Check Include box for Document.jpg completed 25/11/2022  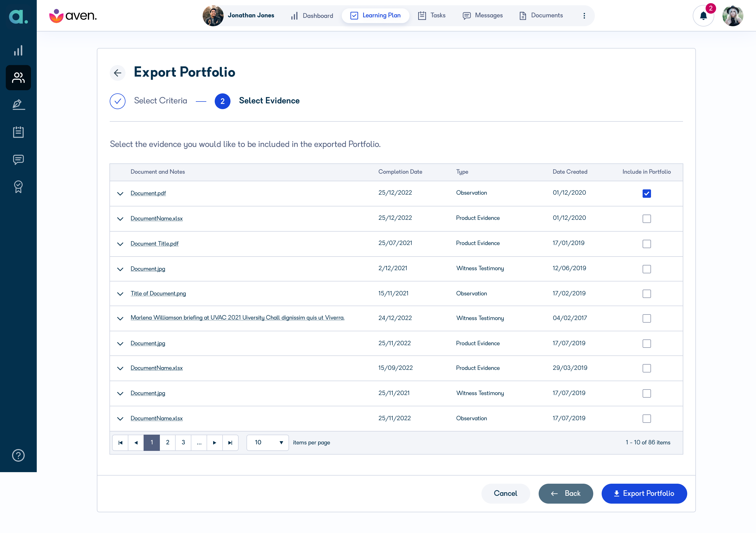pyautogui.click(x=647, y=344)
